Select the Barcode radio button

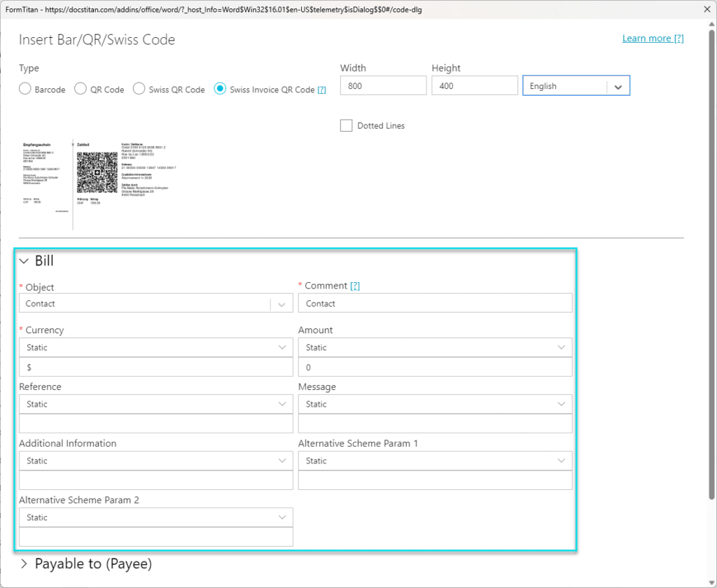tap(25, 89)
